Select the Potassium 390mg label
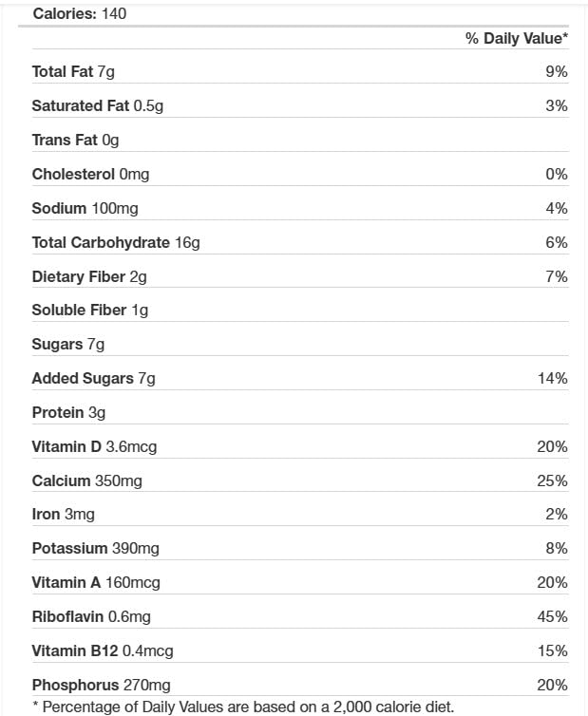588x716 pixels. coord(95,549)
